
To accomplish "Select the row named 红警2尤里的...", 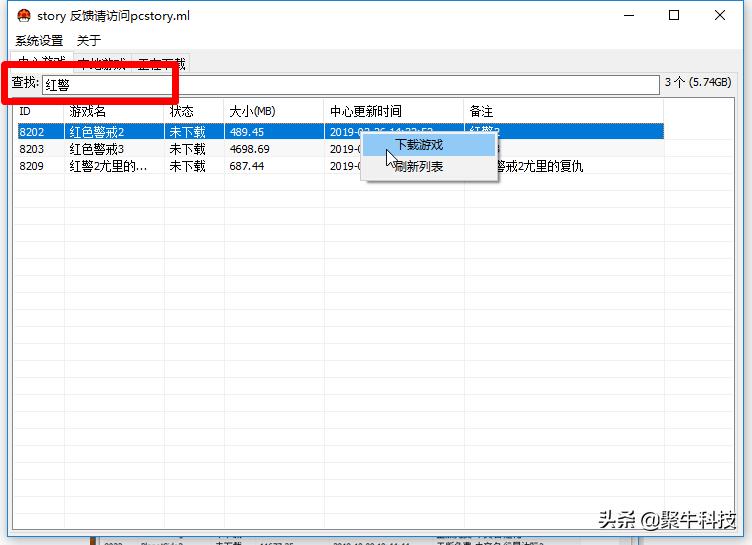I will (x=341, y=166).
